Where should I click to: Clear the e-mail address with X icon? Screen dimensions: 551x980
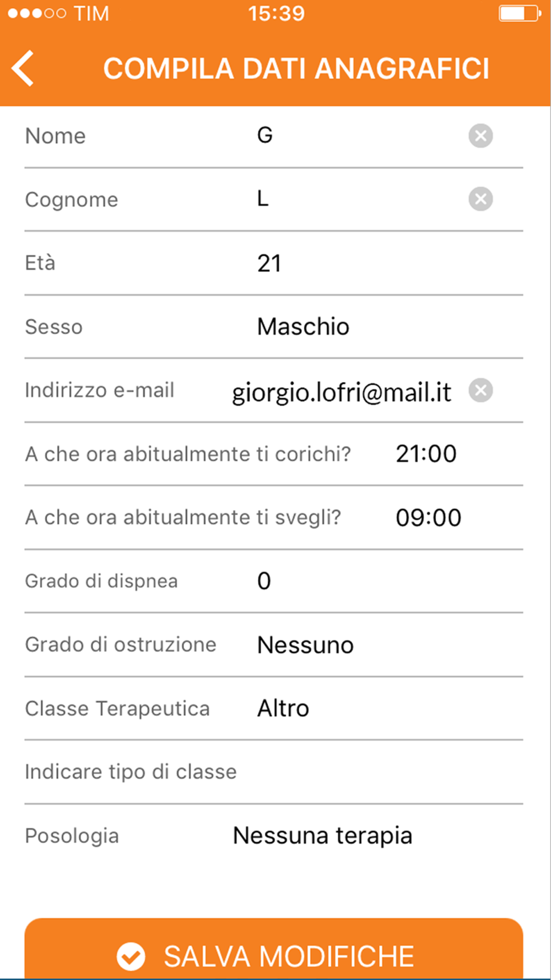(x=480, y=390)
